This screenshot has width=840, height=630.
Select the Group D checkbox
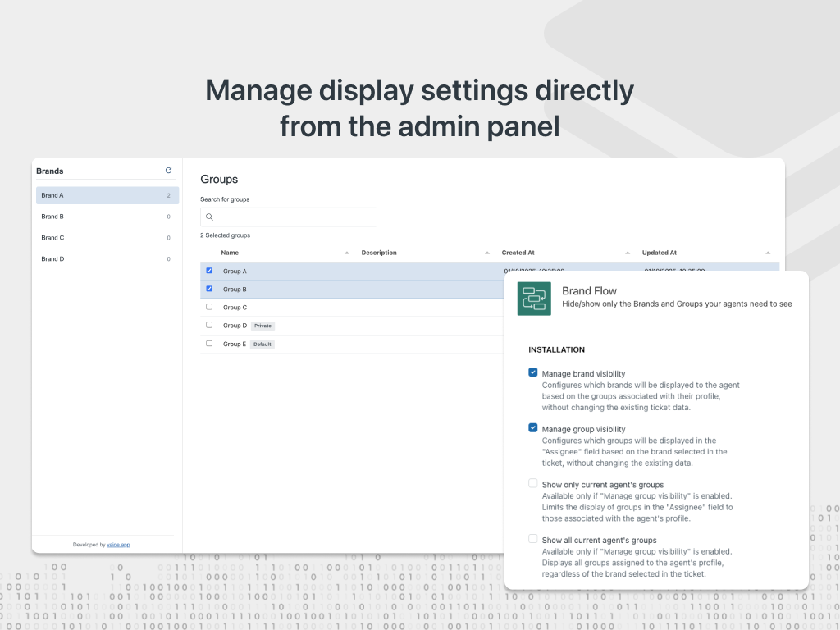209,325
